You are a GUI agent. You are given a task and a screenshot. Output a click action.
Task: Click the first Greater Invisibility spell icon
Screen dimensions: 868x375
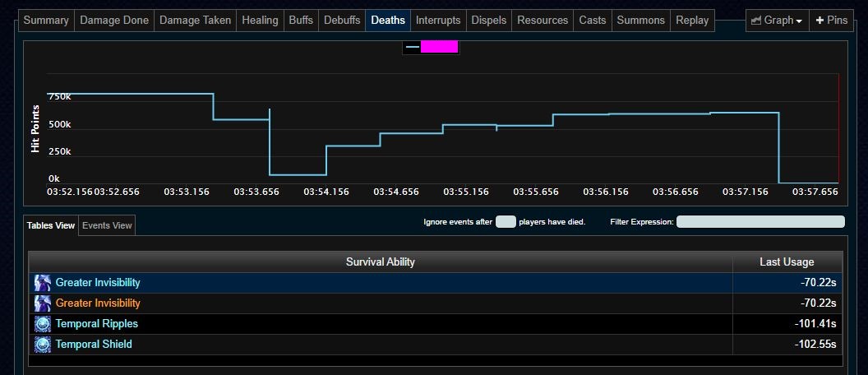pos(43,283)
